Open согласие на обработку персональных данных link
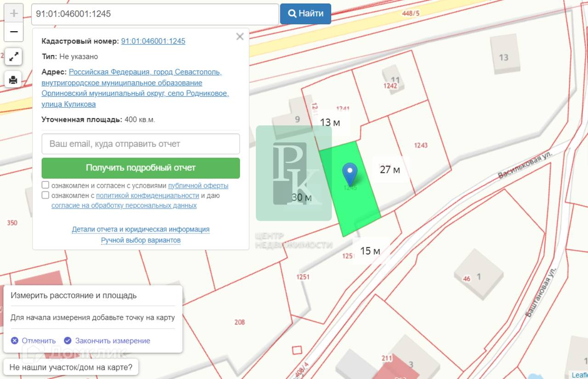This screenshot has width=588, height=379. pyautogui.click(x=124, y=206)
